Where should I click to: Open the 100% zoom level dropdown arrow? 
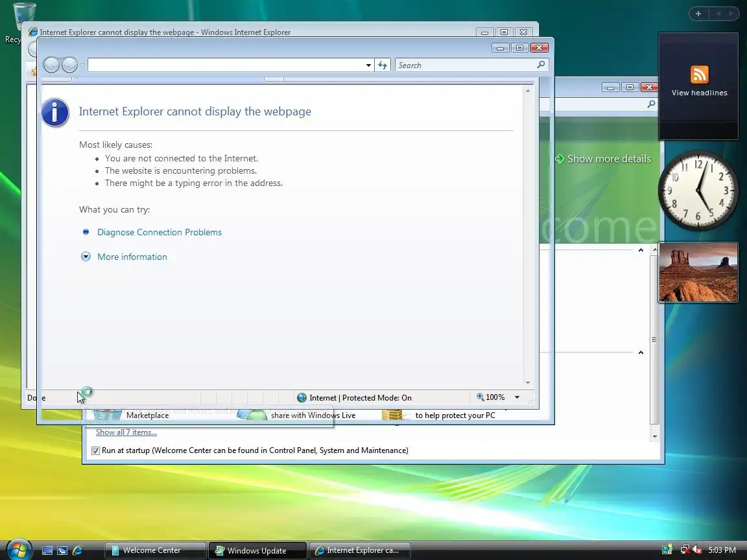coord(517,397)
